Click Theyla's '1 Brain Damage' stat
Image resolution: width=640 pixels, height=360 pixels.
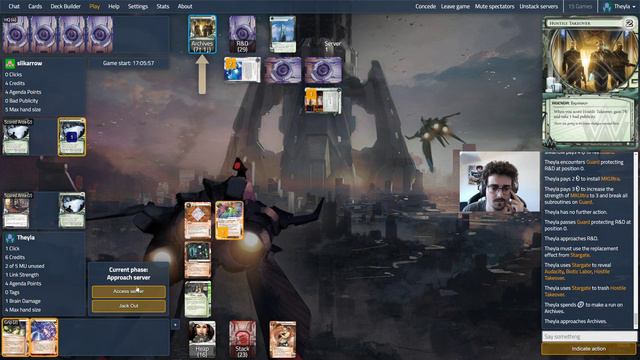[x=22, y=301]
